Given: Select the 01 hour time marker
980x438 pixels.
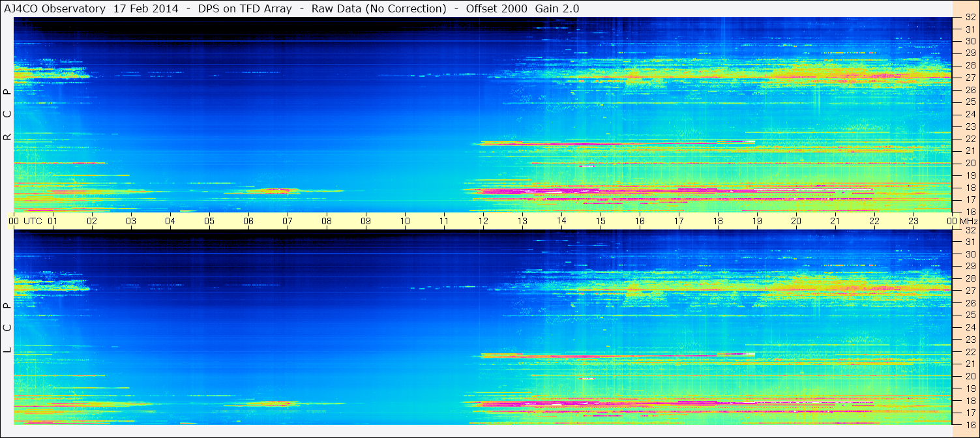Looking at the screenshot, I should [x=53, y=221].
